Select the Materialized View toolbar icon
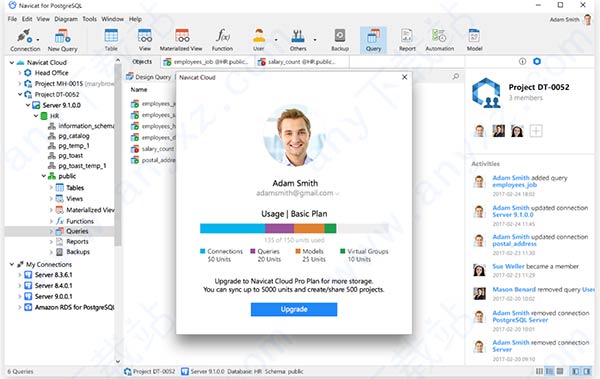The width and height of the screenshot is (600, 379). point(181,40)
